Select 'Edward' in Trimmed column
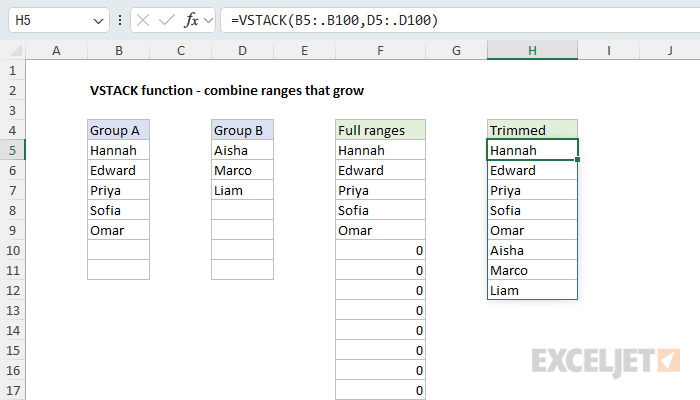The image size is (700, 400). (x=532, y=171)
